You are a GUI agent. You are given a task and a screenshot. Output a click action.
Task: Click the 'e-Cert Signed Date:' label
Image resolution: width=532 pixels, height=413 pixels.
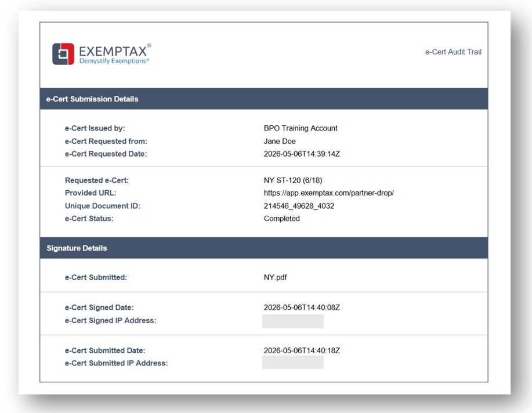99,307
